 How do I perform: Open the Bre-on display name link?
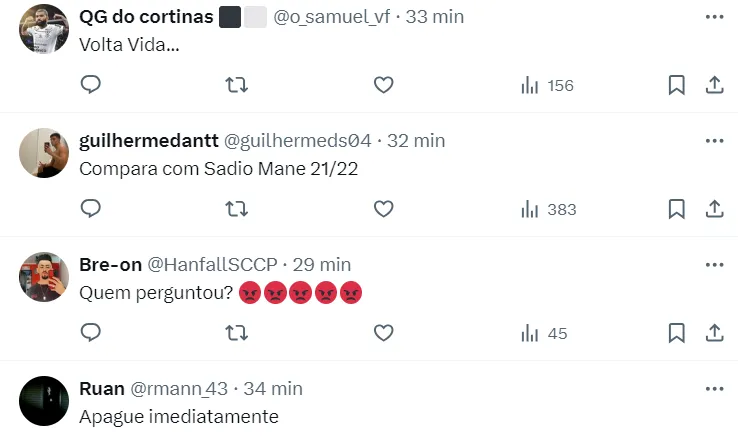pyautogui.click(x=110, y=264)
